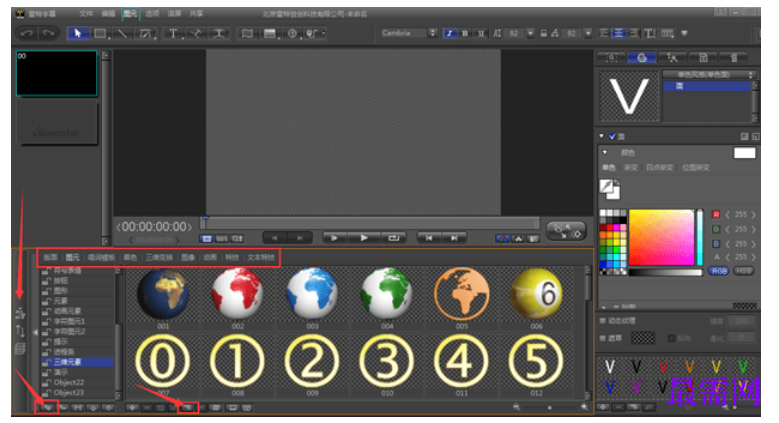Open the 图元 menu
Viewport: 779px width, 423px height.
[x=131, y=13]
